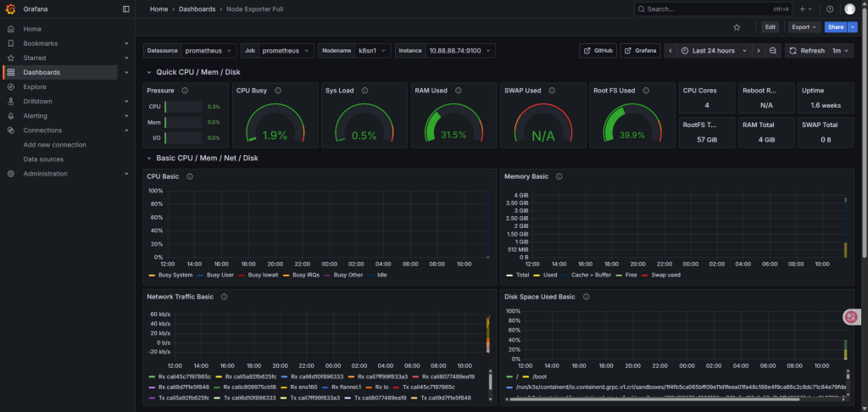Screen dimensions: 868x412
Task: Open the help question mark icon
Action: [829, 8]
